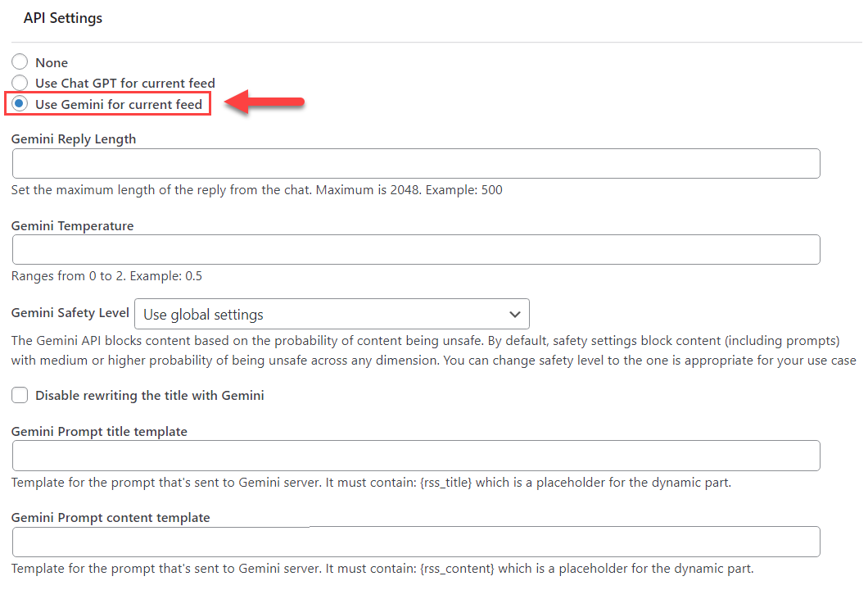Screen dimensions: 868x590
Task: Select the None radio option
Action: coord(20,62)
